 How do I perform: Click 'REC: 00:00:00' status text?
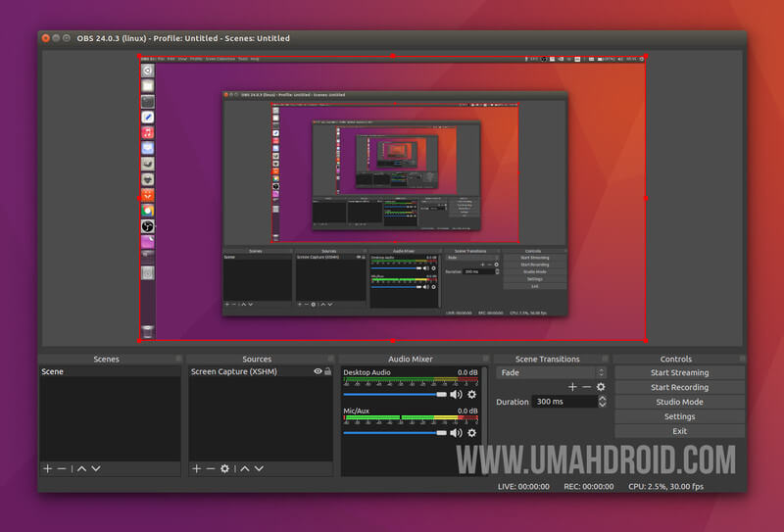[589, 486]
